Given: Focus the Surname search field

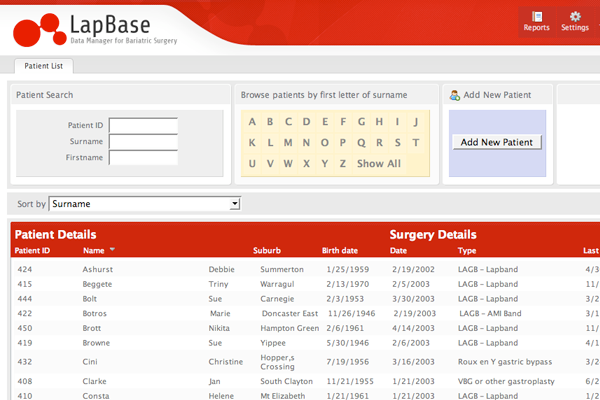Looking at the screenshot, I should (143, 141).
